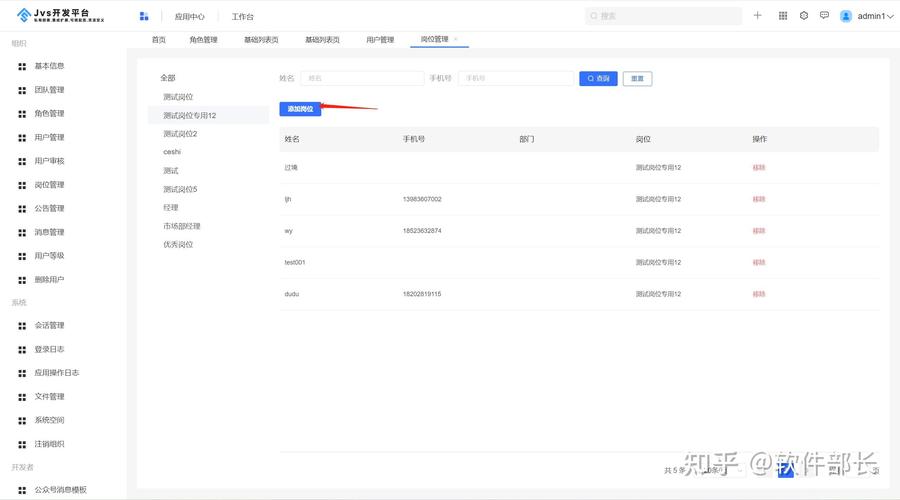This screenshot has height=500, width=900.
Task: Click the 部门 column header
Action: (x=526, y=139)
